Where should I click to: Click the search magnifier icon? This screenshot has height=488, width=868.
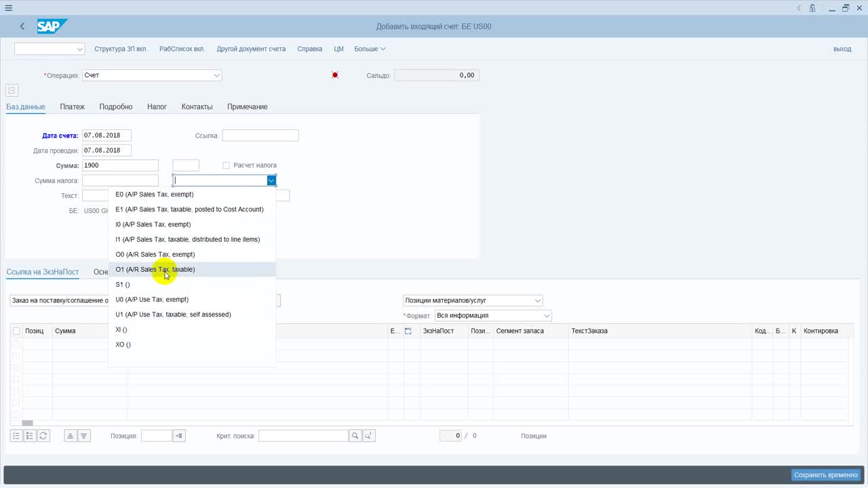(355, 436)
